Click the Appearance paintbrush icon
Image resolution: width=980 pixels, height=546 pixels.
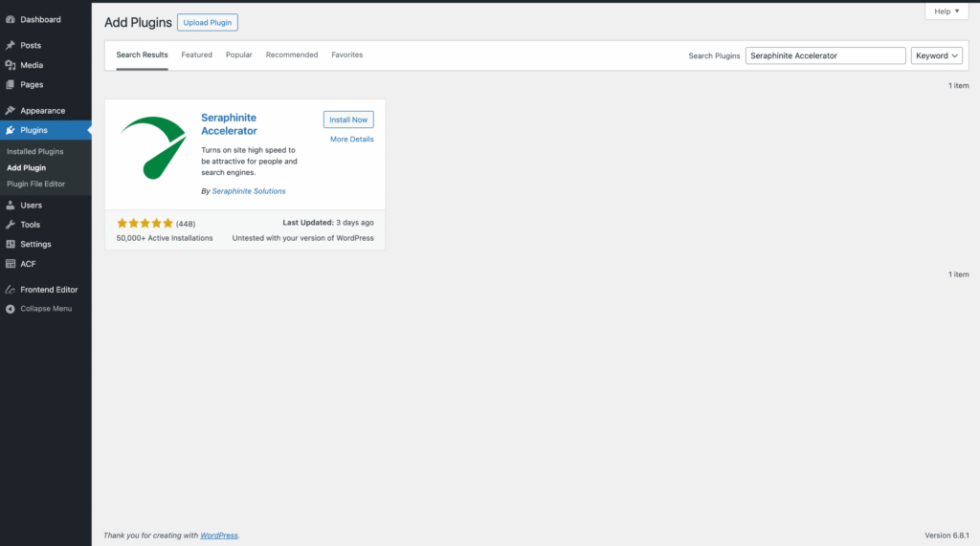[x=11, y=110]
